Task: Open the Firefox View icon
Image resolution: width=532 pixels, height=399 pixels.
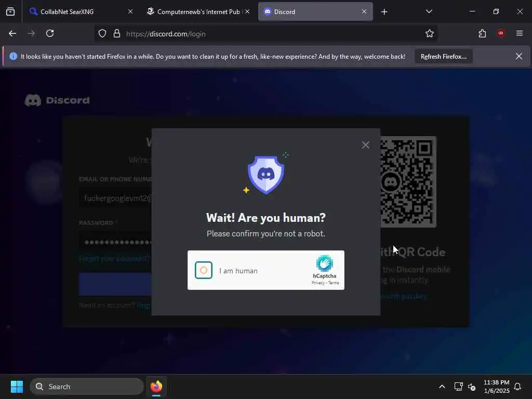Action: 10,11
